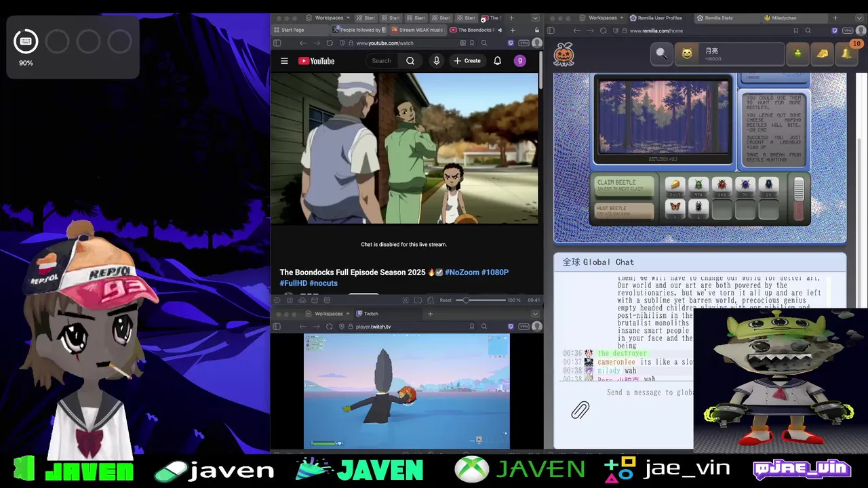Click the YouTube search magnifier button

410,61
